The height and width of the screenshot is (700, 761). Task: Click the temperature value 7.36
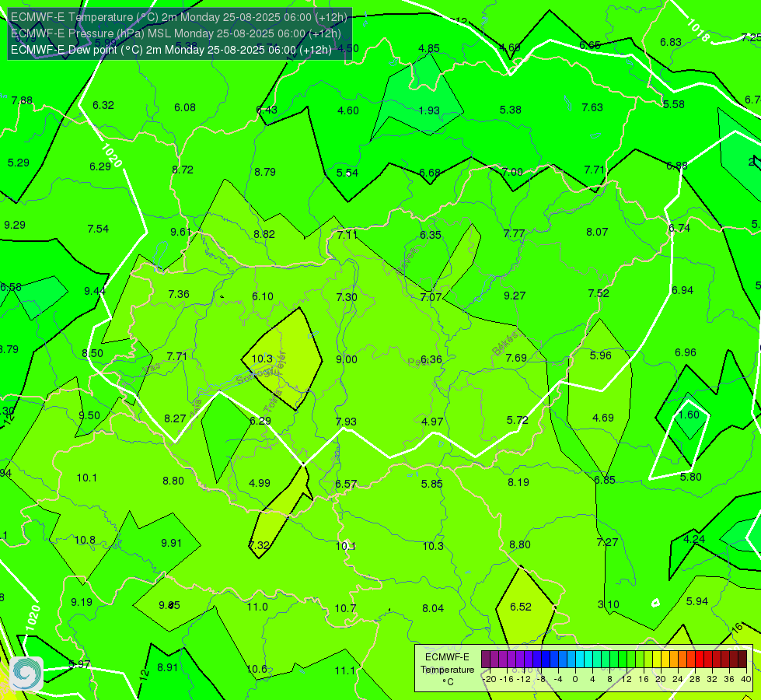[x=179, y=294]
